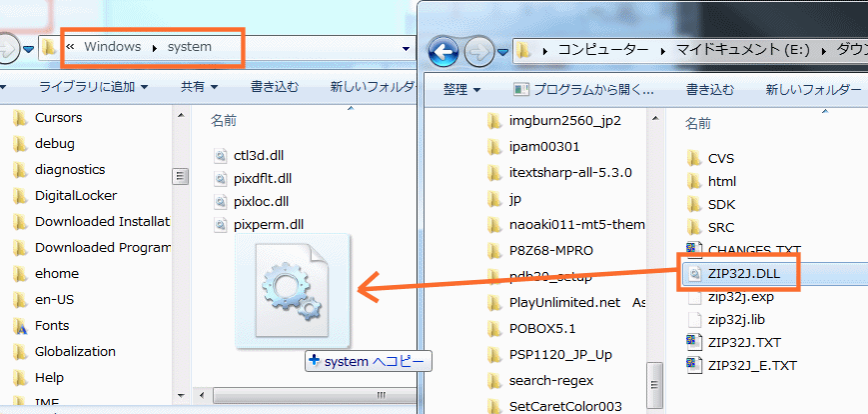Select the SDK folder icon
868x414 pixels.
click(695, 204)
